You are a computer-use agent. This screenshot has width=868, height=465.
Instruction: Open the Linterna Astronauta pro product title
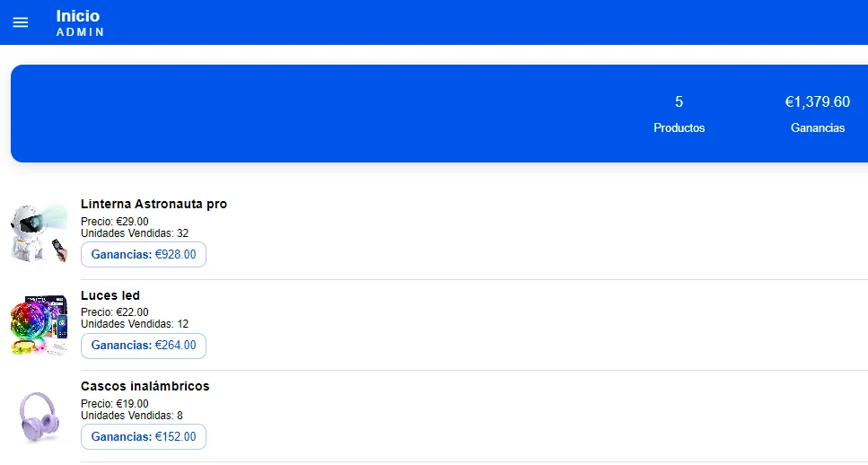[153, 205]
